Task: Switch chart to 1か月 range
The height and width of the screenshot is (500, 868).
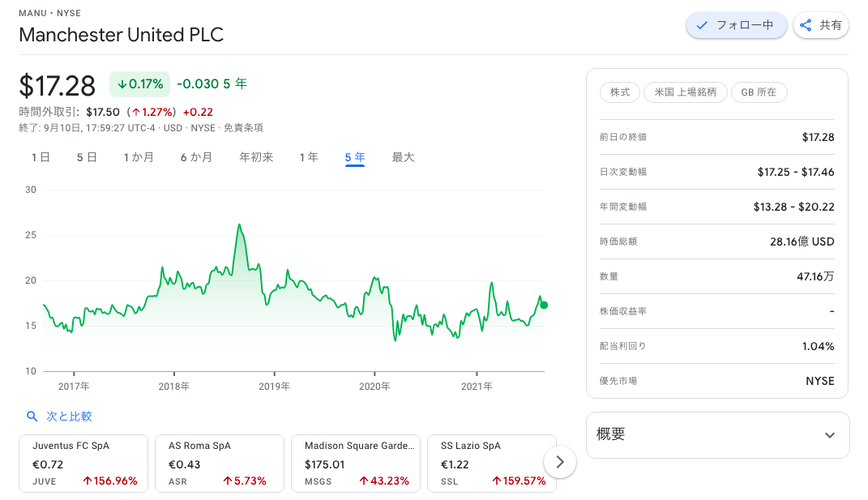Action: pos(139,158)
